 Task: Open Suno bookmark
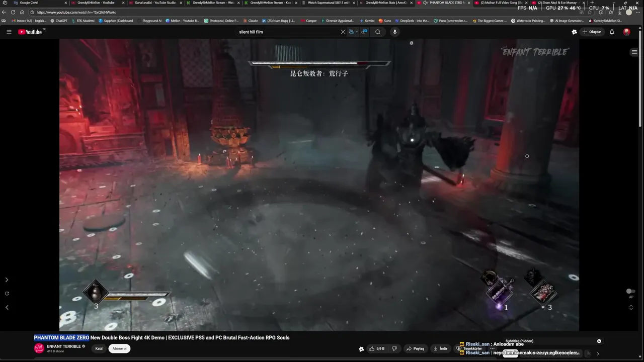pyautogui.click(x=385, y=21)
